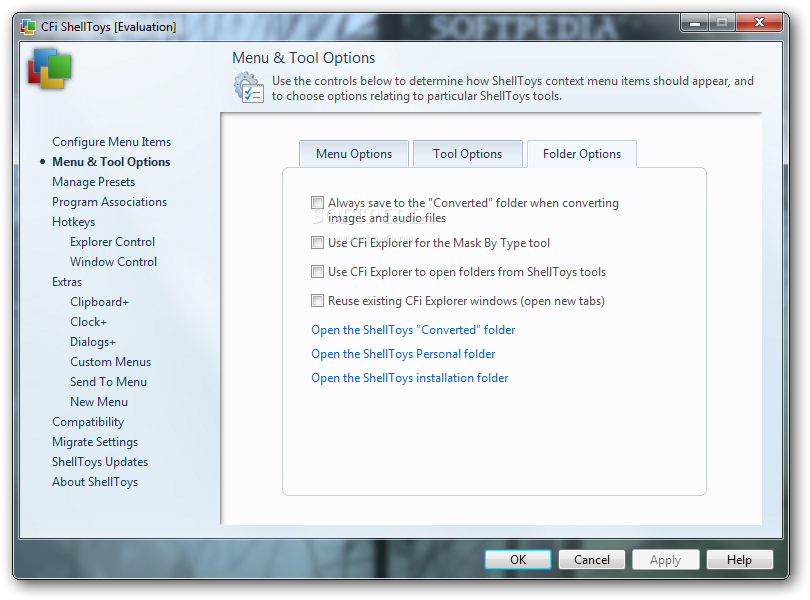Switch to the Menu Options tab
810x600 pixels.
point(354,154)
